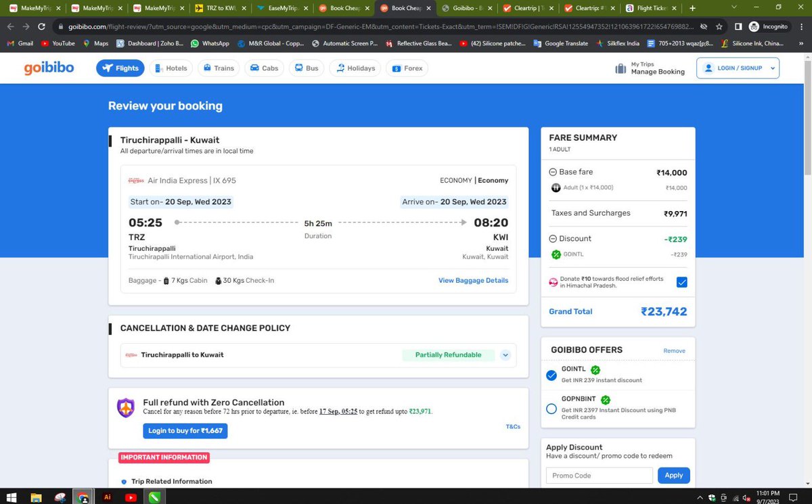This screenshot has width=812, height=504.
Task: Open the Incognito profile indicator
Action: click(x=768, y=26)
